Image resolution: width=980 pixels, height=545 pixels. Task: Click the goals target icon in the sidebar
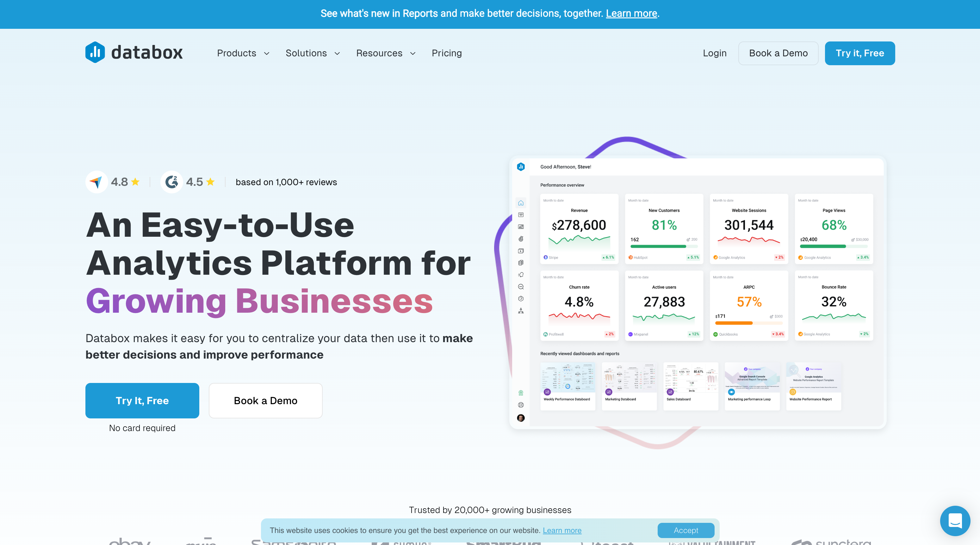pos(521,239)
